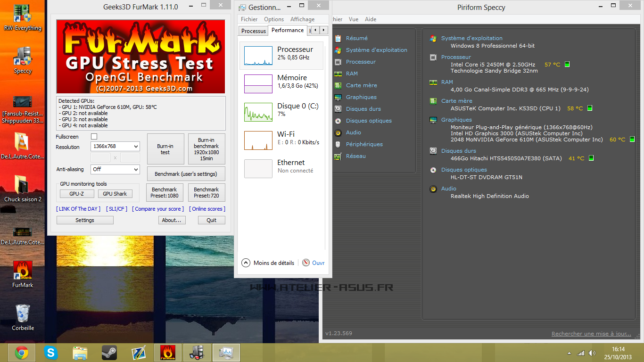The image size is (644, 362).
Task: Expand the Anti-aliasing dropdown set to Off
Action: (115, 169)
